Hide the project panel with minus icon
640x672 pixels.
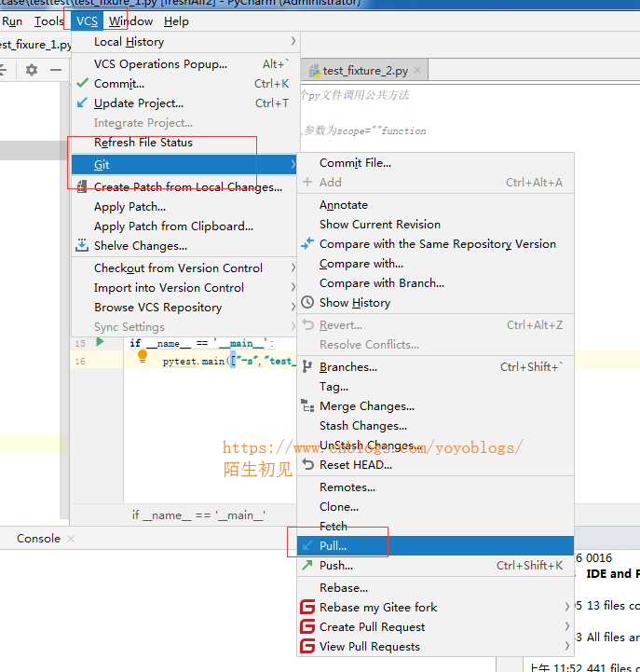coord(56,69)
